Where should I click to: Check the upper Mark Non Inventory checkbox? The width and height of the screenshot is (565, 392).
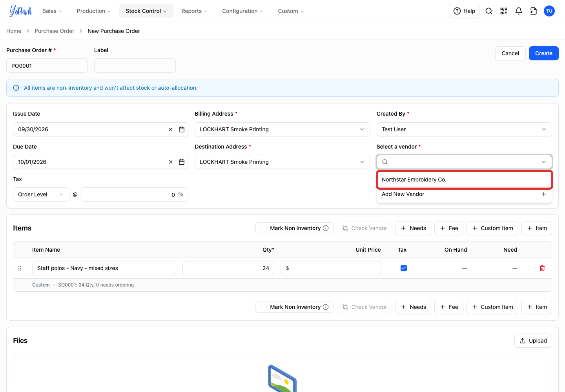click(x=264, y=228)
